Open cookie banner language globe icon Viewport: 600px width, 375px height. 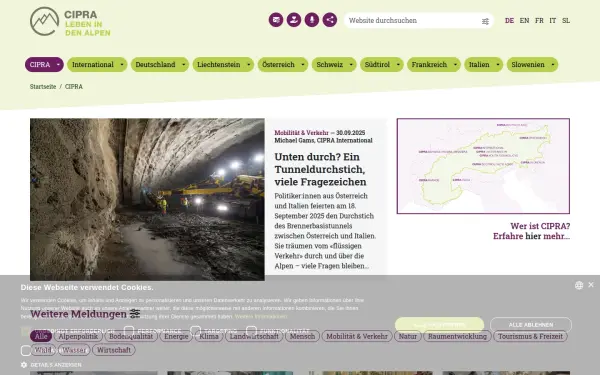click(x=579, y=285)
